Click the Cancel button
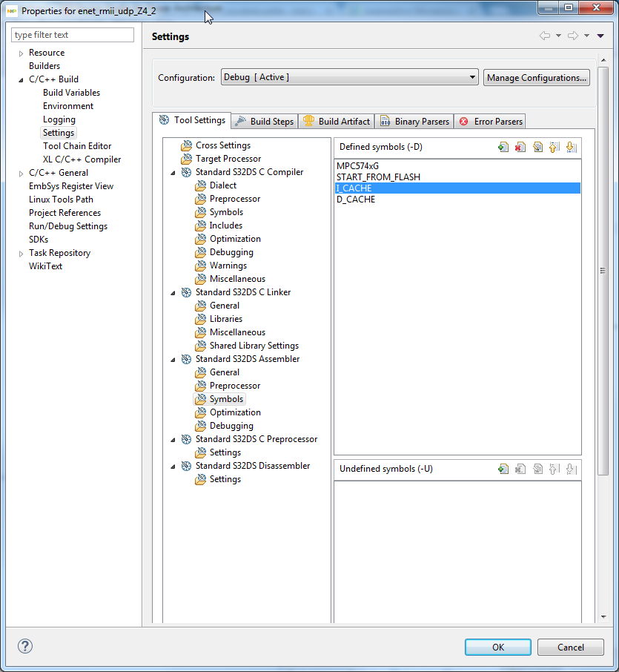The height and width of the screenshot is (672, 619). (571, 647)
